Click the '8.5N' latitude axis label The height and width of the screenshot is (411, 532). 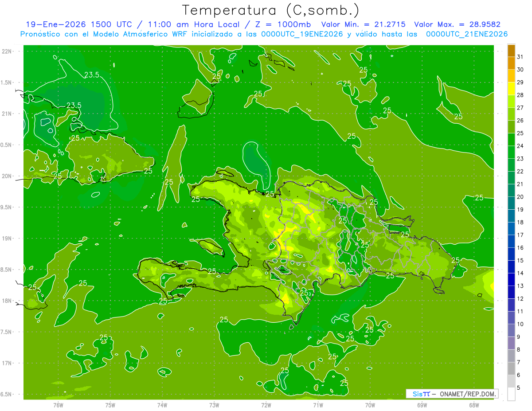[x=7, y=270]
